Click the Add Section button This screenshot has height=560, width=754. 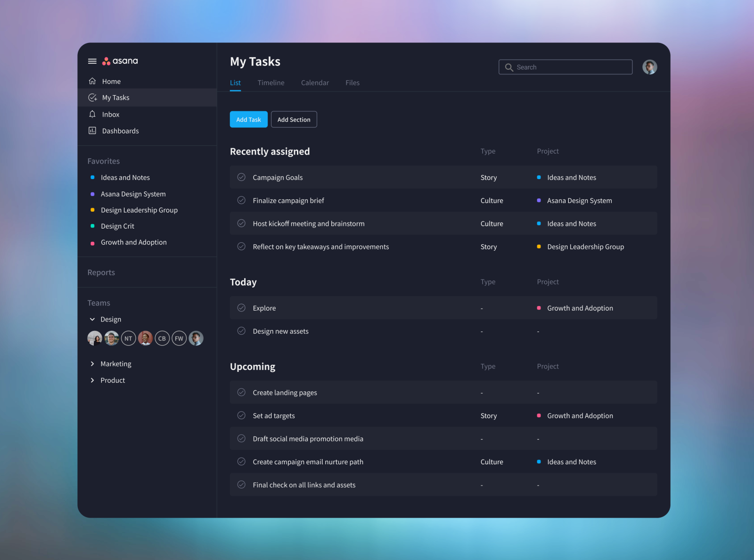coord(294,119)
